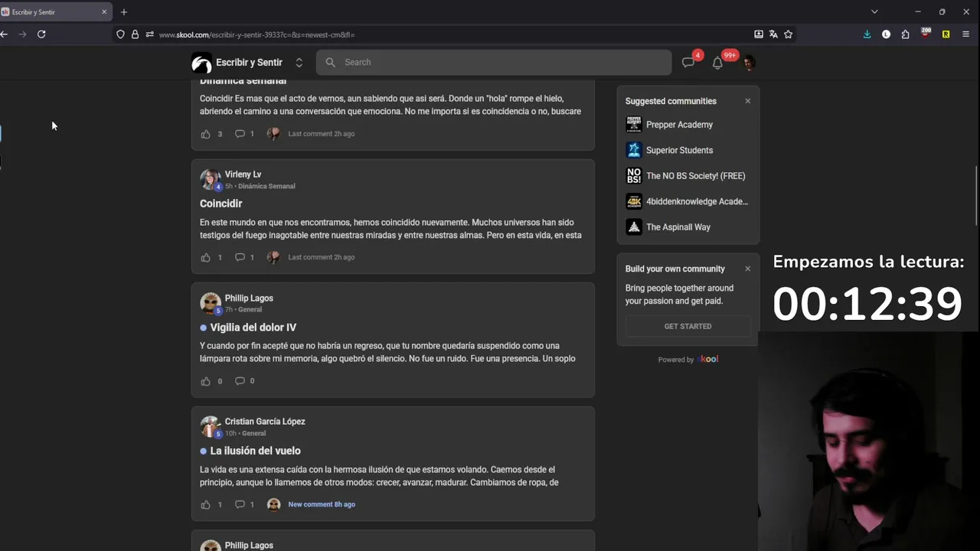Viewport: 980px width, 551px height.
Task: Open the Dinámica Semanal category under Virleny Lv
Action: 266,186
